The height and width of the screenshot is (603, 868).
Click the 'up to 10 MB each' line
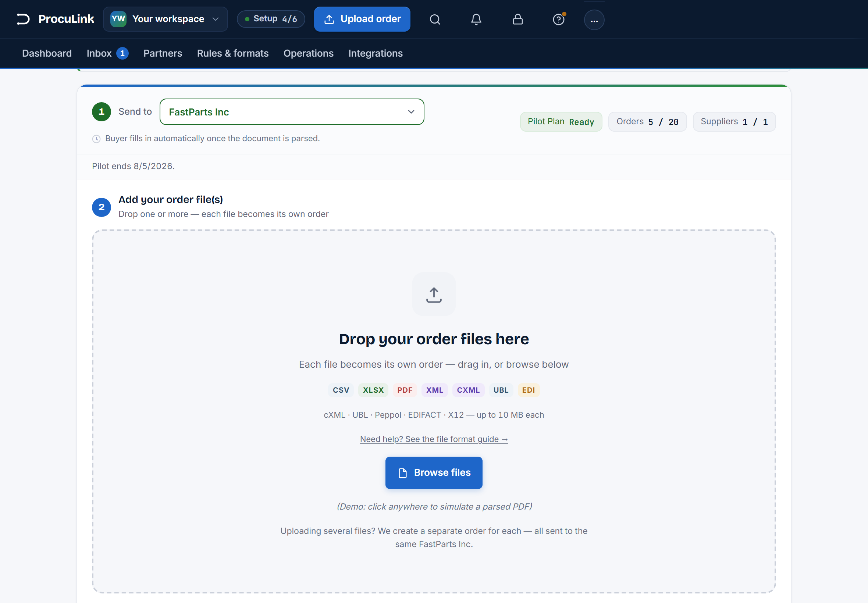click(x=434, y=415)
